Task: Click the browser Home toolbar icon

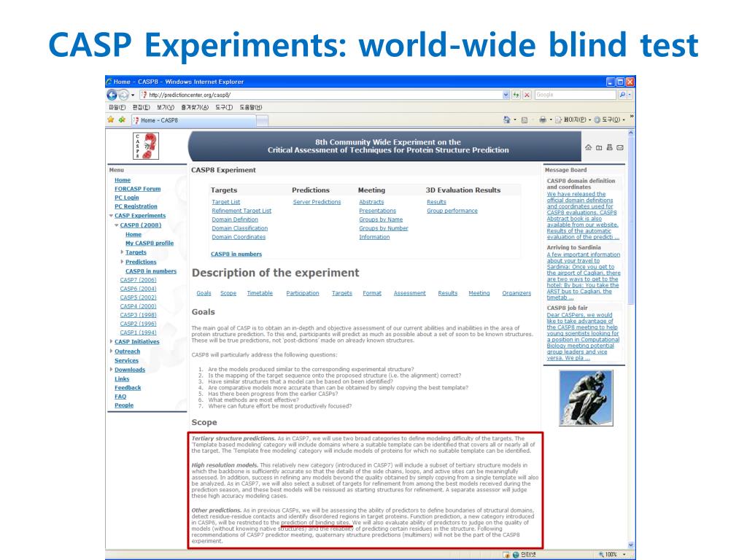Action: pyautogui.click(x=507, y=120)
